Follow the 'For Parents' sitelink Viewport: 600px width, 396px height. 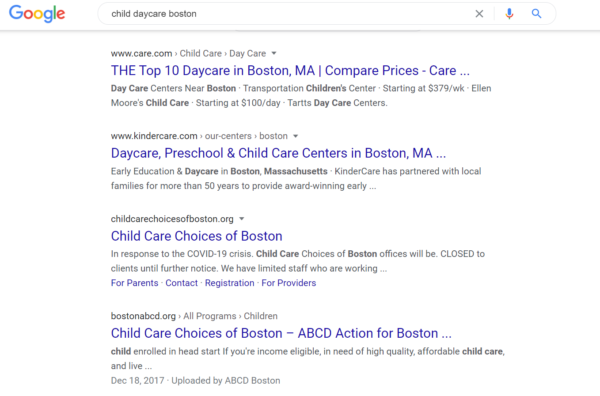[135, 283]
